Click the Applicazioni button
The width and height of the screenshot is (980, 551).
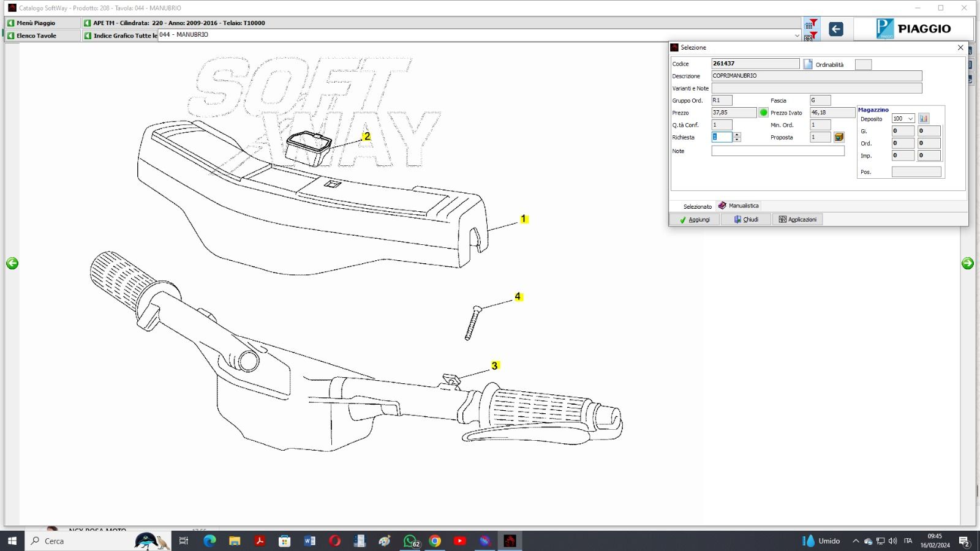pos(797,219)
